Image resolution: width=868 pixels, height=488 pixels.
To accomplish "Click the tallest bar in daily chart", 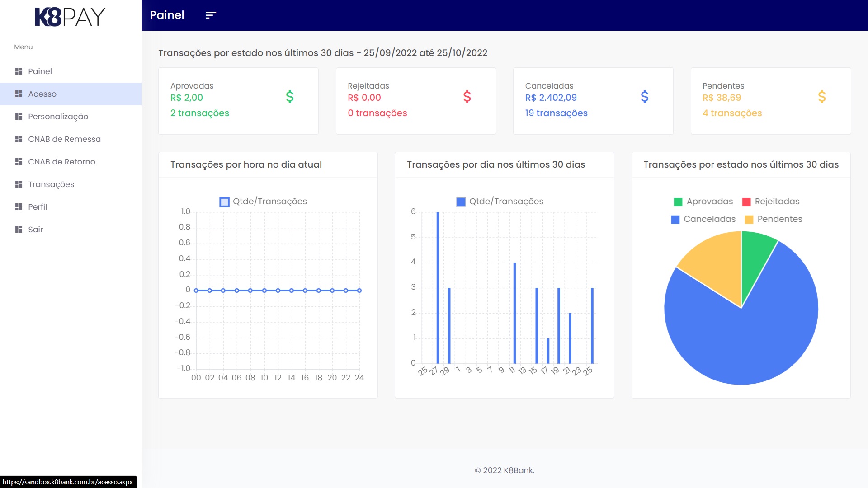I will (438, 289).
